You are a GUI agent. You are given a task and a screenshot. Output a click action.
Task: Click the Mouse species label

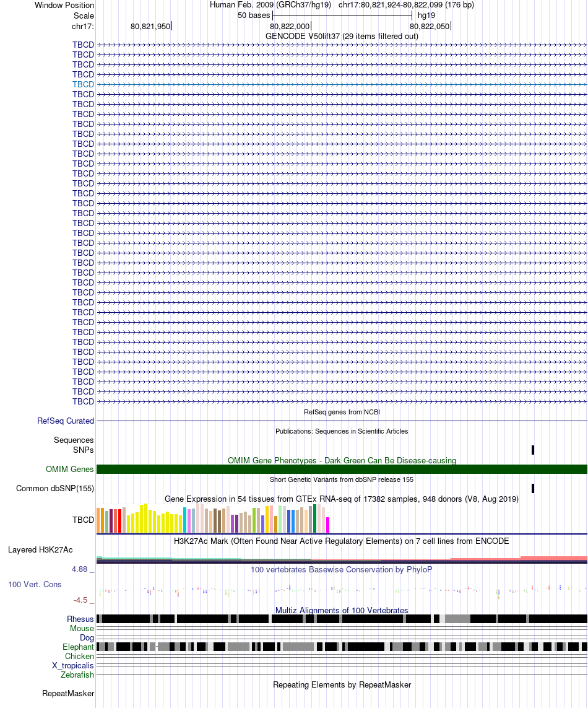pos(82,629)
